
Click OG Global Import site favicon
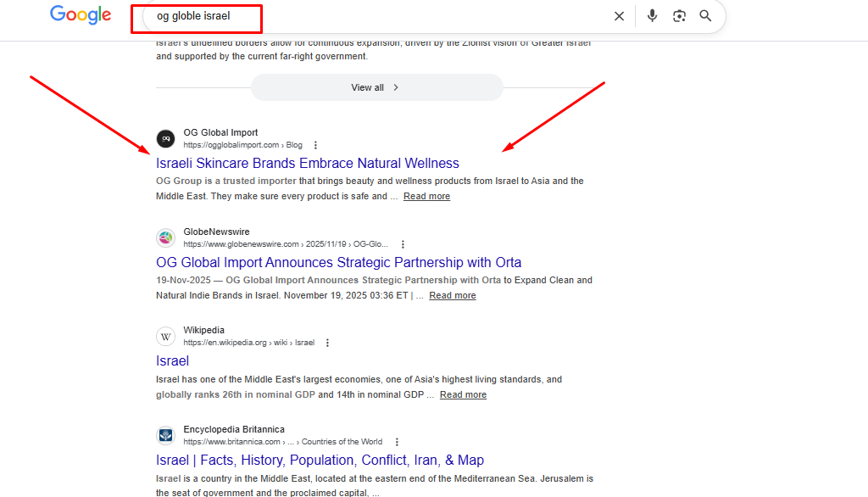pos(166,138)
